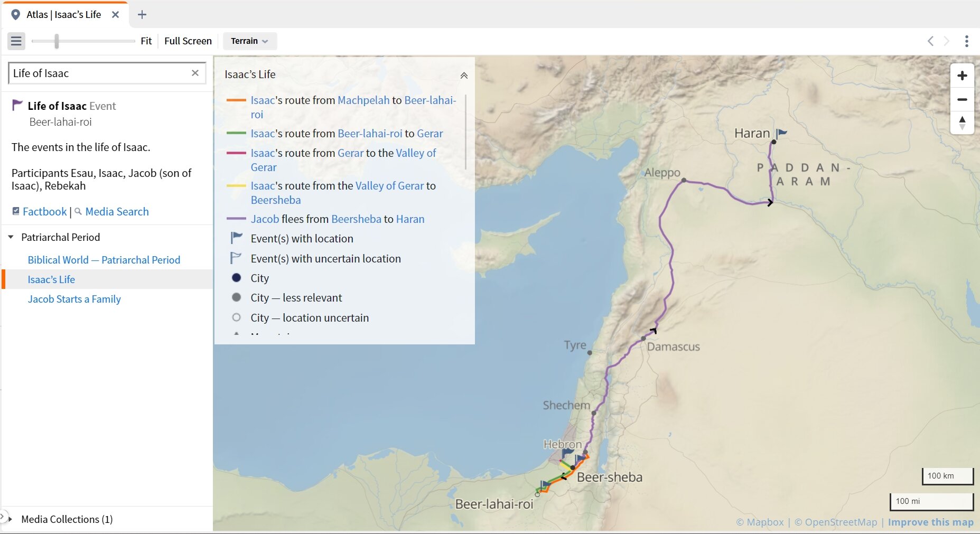Image resolution: width=980 pixels, height=534 pixels.
Task: Collapse the Isaac's Life legend panel
Action: pos(463,75)
